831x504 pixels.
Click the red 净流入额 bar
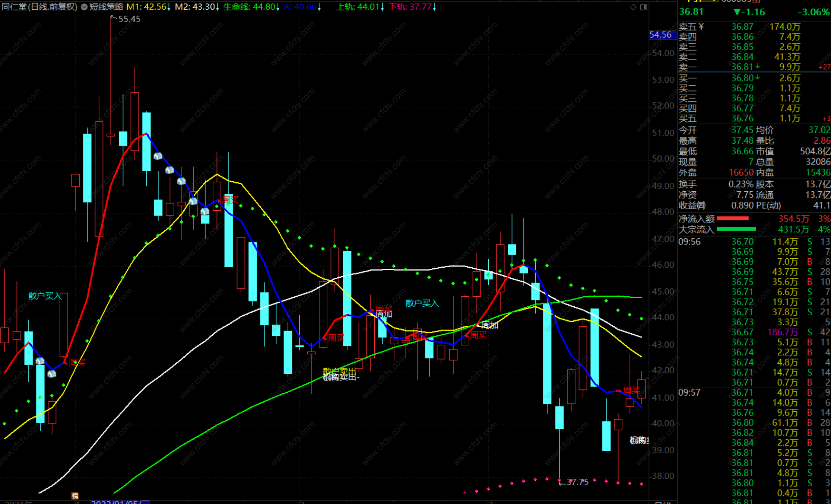point(732,218)
